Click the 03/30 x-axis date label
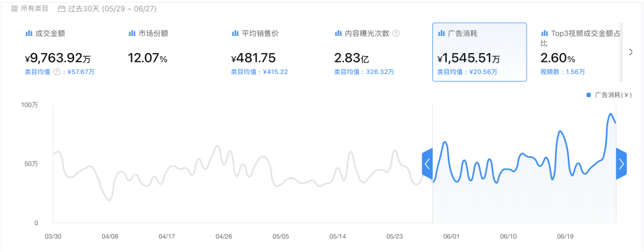 (53, 237)
